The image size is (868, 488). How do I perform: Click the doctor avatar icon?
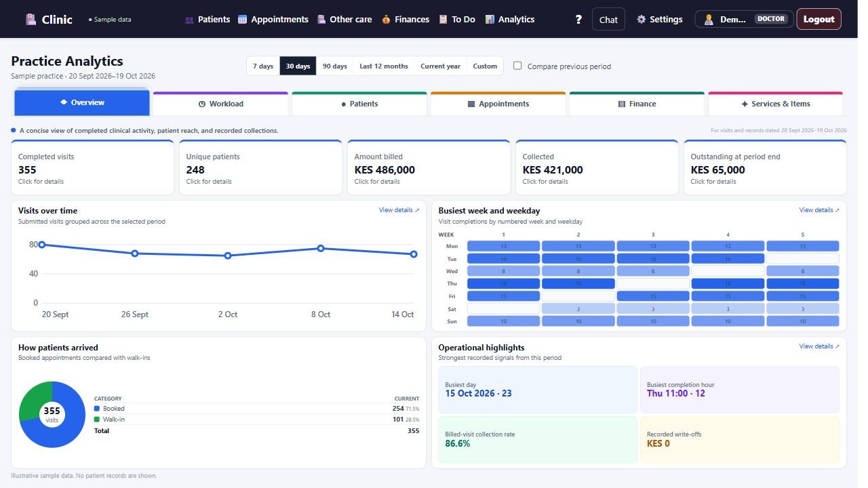pos(709,20)
